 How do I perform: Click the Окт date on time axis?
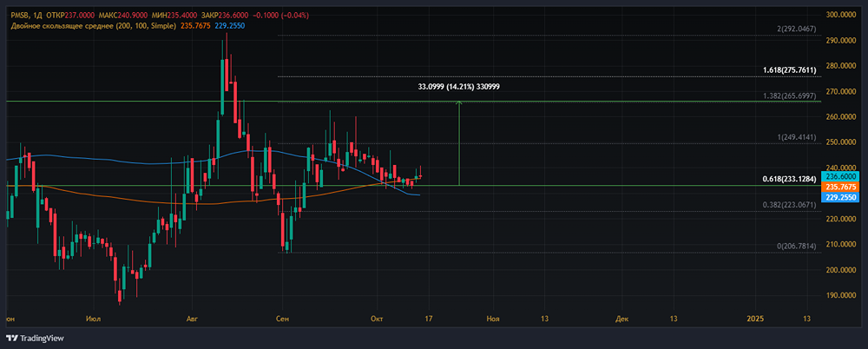point(377,319)
